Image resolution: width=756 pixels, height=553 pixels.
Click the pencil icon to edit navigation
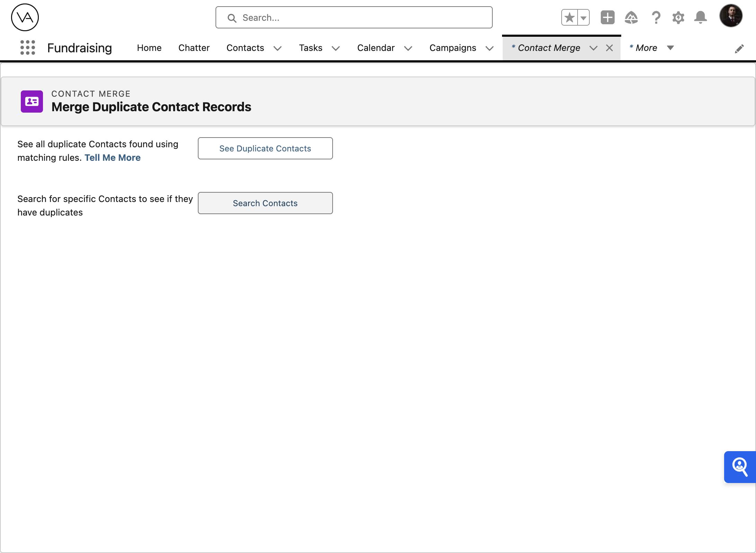[x=739, y=49]
